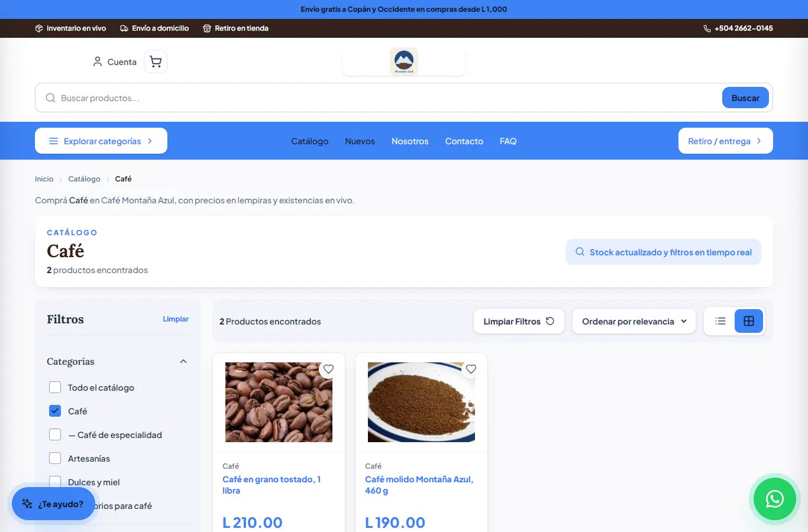Open the shopping cart icon

point(156,61)
